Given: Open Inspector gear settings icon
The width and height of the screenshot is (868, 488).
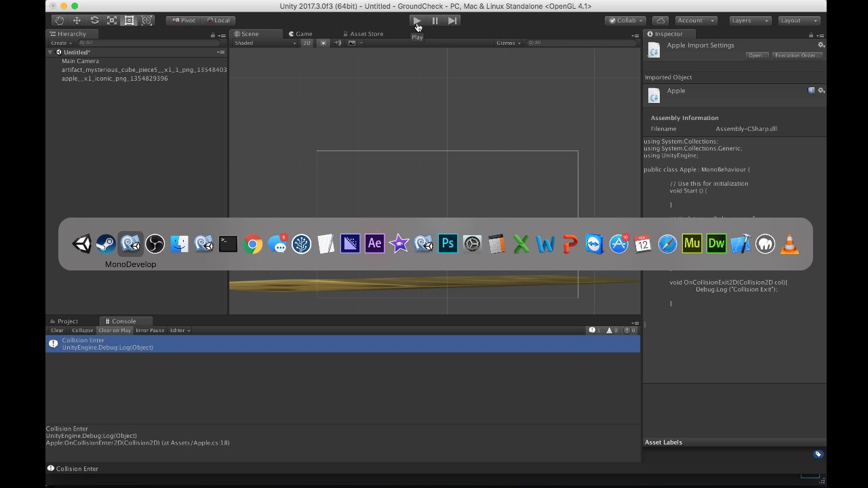Looking at the screenshot, I should (x=821, y=45).
